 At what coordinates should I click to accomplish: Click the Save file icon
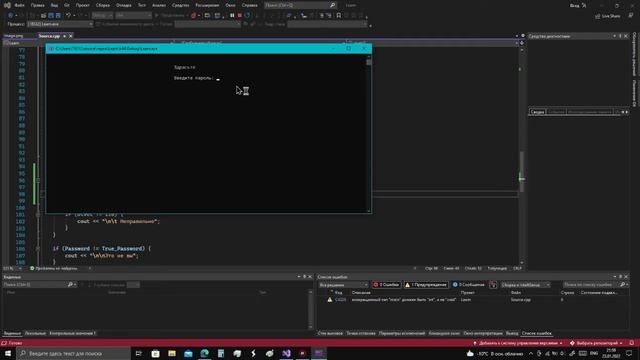tap(51, 16)
